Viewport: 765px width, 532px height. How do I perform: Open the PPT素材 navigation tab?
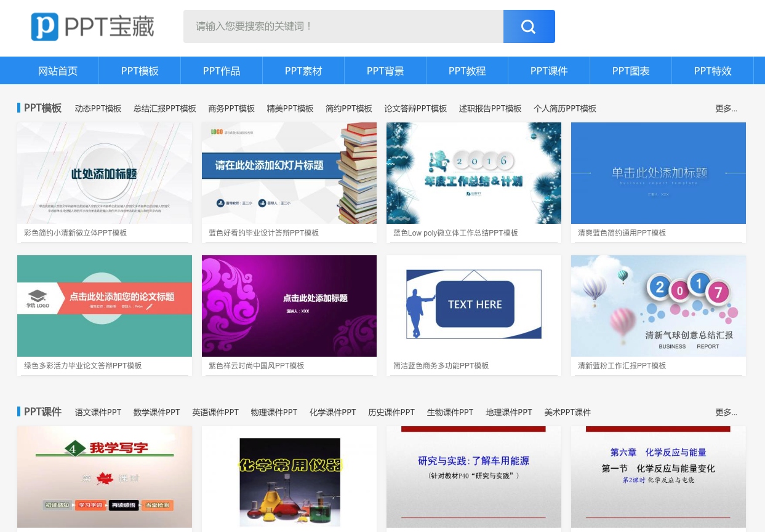pos(303,71)
